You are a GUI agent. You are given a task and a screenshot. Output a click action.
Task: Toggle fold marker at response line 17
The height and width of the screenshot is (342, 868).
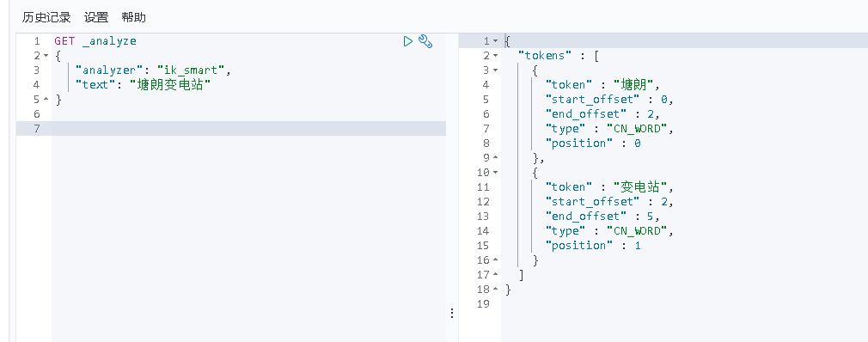click(x=495, y=274)
